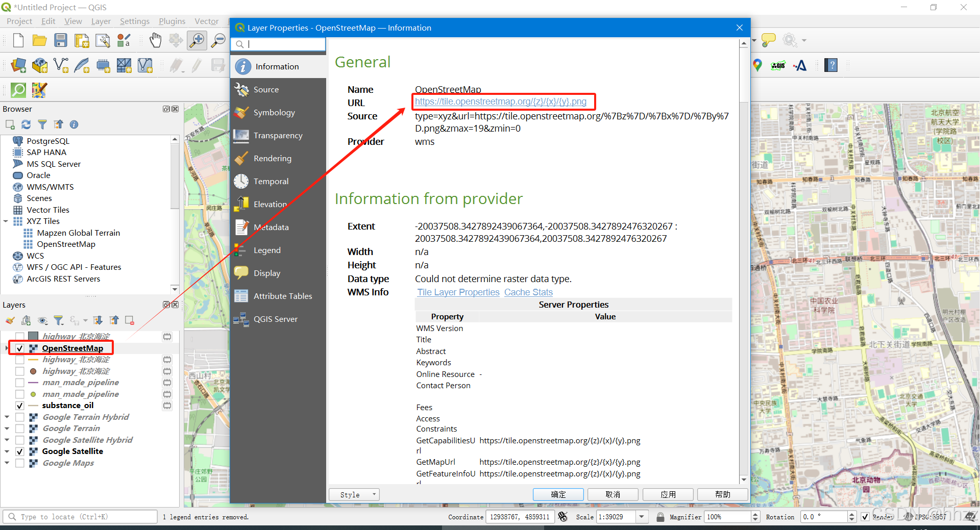Click the Expand All icon in Layers
Image resolution: width=980 pixels, height=530 pixels.
coord(98,320)
